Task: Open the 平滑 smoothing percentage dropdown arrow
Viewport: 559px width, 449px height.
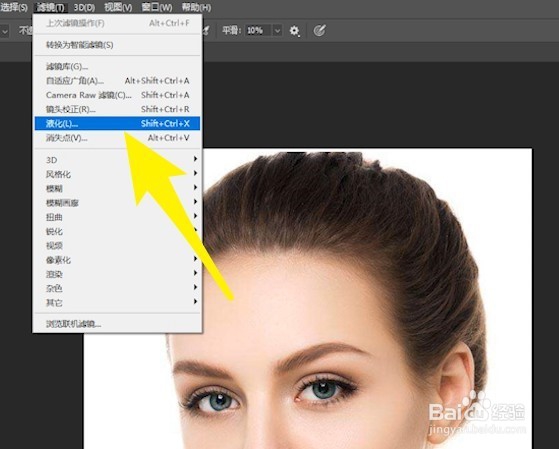Action: coord(277,31)
